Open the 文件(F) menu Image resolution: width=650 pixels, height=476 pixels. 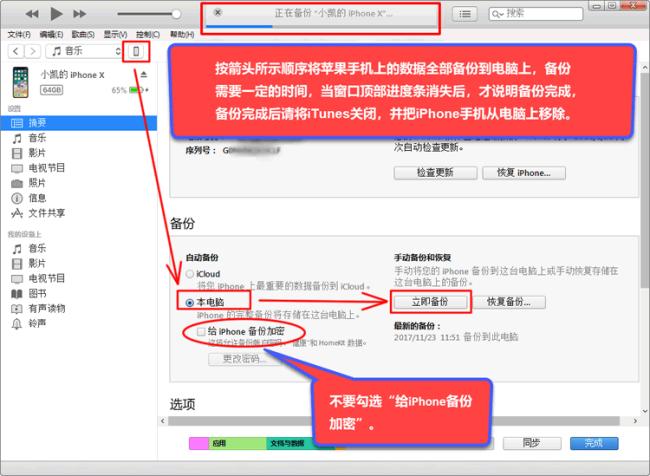click(19, 34)
